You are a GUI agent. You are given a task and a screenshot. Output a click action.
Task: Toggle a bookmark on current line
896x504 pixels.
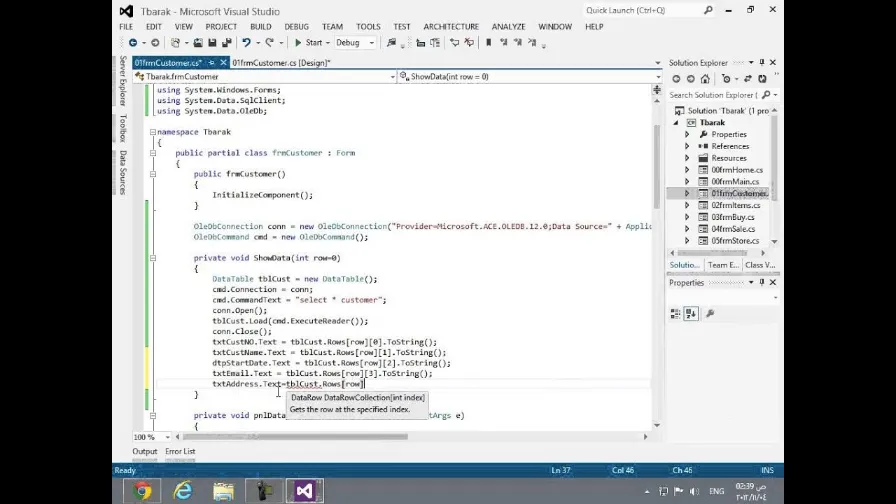coord(489,43)
